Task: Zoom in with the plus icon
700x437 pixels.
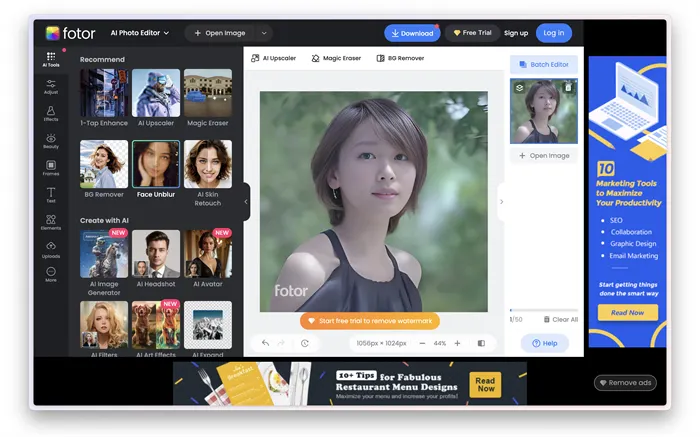Action: click(457, 343)
